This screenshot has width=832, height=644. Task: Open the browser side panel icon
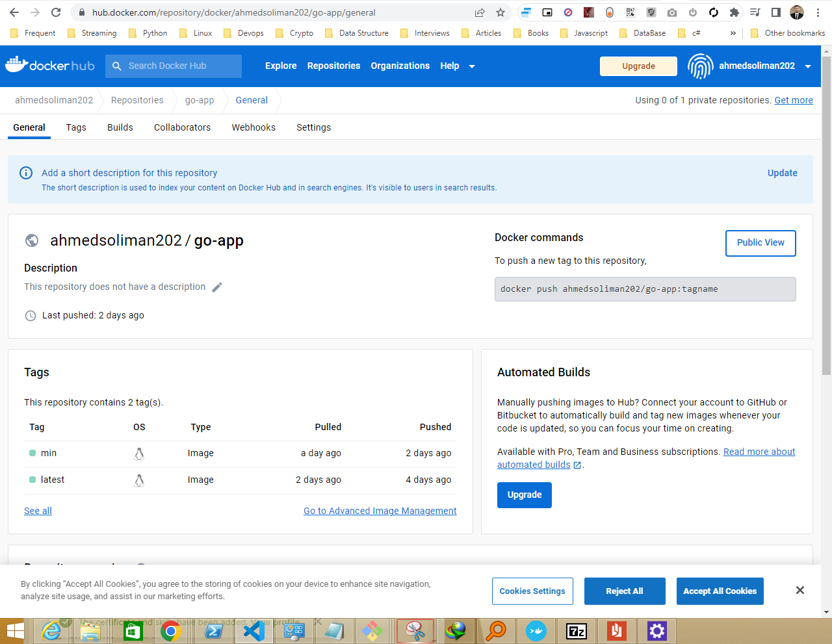click(776, 12)
